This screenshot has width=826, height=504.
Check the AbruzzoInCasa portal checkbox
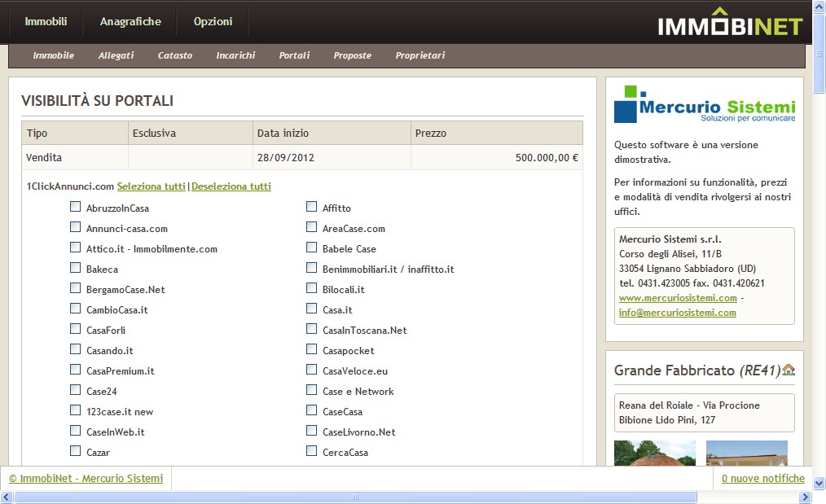click(x=75, y=208)
